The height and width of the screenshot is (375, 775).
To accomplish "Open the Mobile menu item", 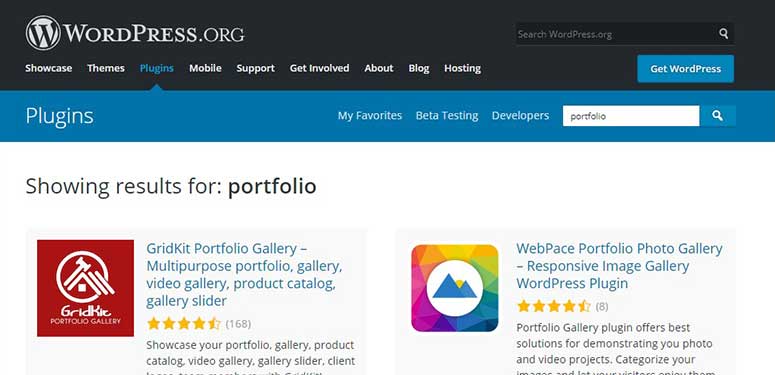I will click(x=205, y=68).
